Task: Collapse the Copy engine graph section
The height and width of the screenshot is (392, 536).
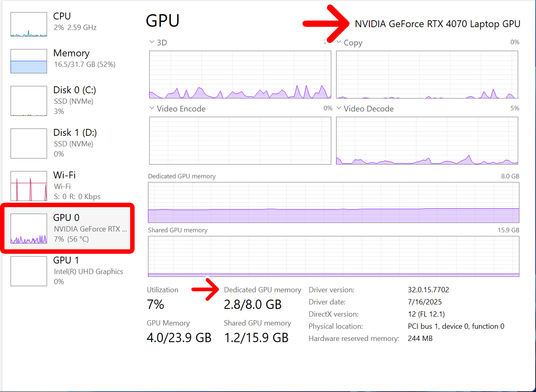Action: (x=339, y=42)
